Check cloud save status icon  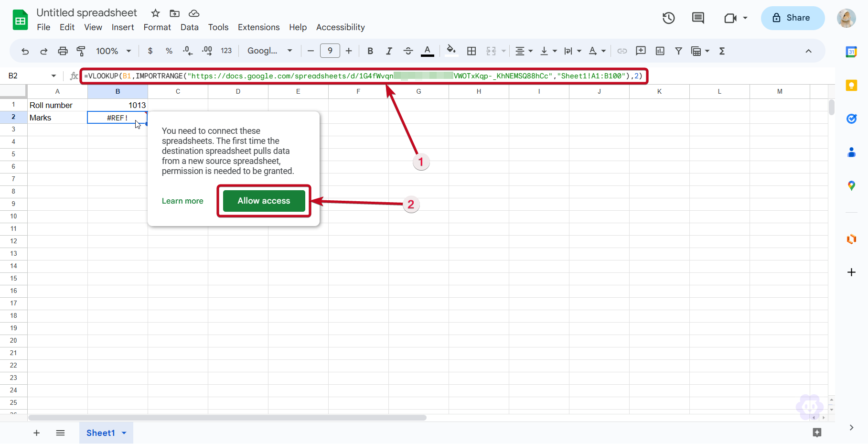point(194,13)
